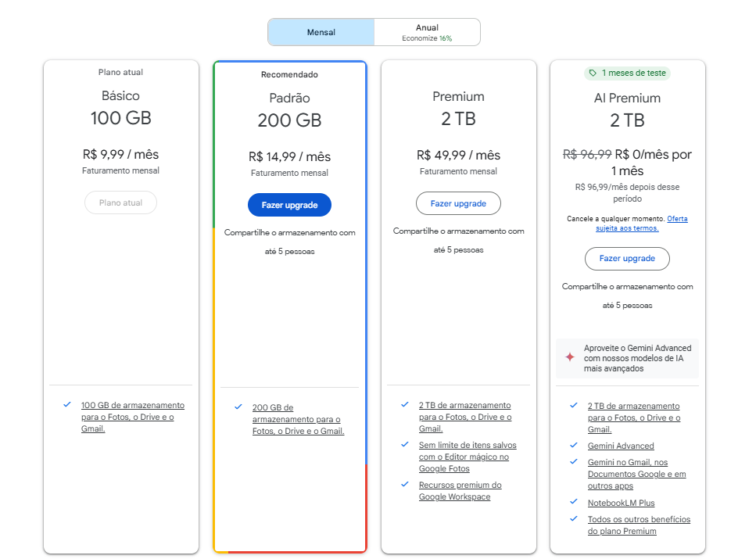Click Aproveite o Gemini Advanced banner
This screenshot has width=756, height=559.
coord(627,358)
